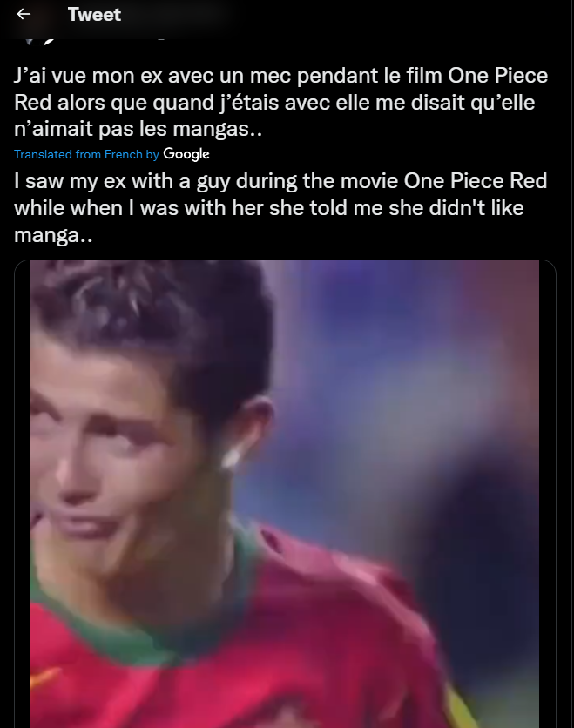
Task: Click the word mangas.. in French tweet
Action: 218,129
